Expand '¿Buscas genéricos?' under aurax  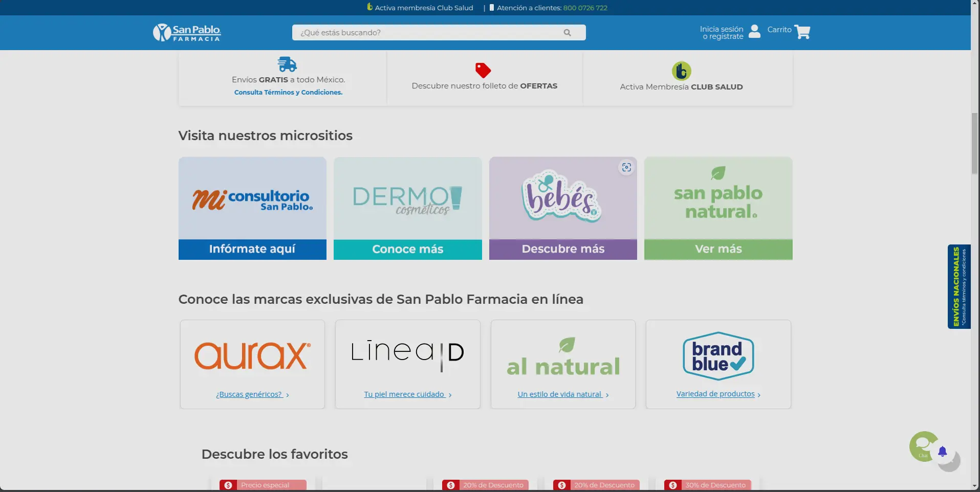[x=252, y=394]
